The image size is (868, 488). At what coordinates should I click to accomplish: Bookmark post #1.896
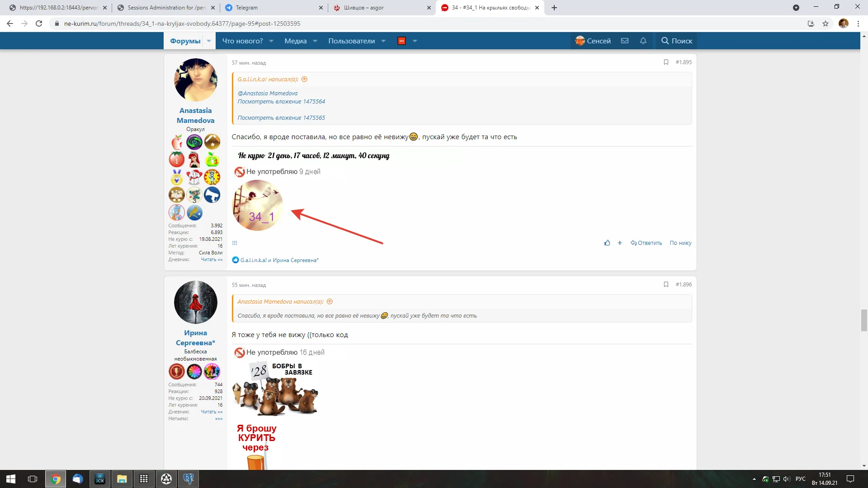click(x=666, y=285)
